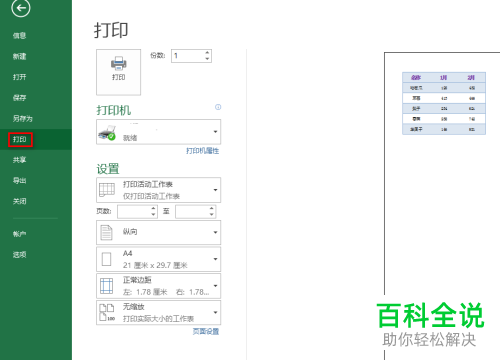The width and height of the screenshot is (500, 360).
Task: Open the 帐户 menu item
Action: [19, 234]
